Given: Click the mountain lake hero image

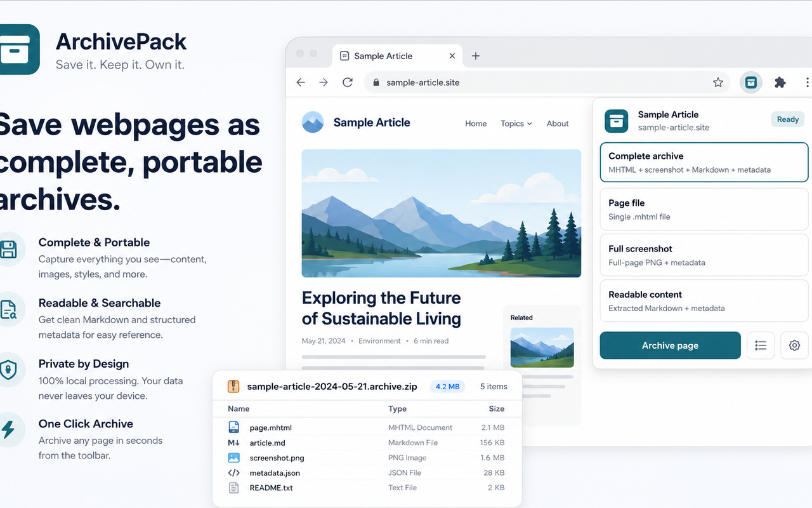Looking at the screenshot, I should (441, 213).
